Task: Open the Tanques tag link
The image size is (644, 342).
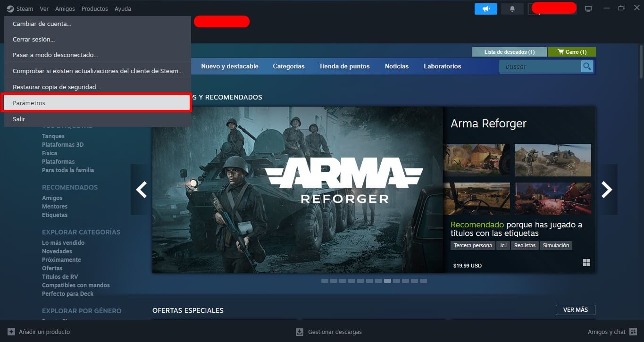Action: (53, 136)
